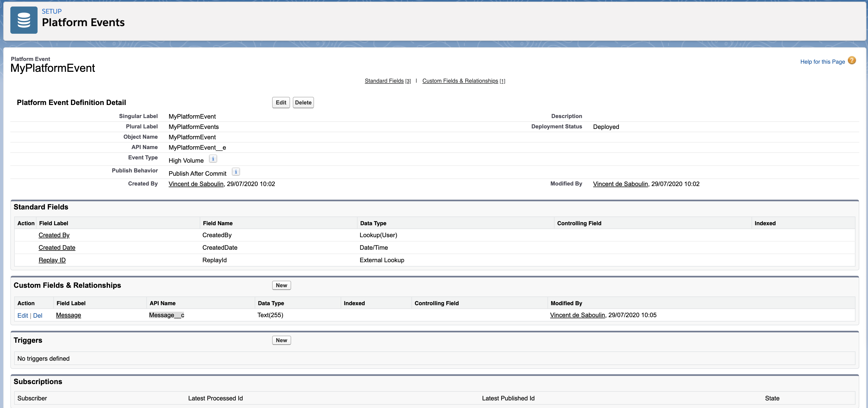
Task: Edit the Message custom field
Action: 23,316
